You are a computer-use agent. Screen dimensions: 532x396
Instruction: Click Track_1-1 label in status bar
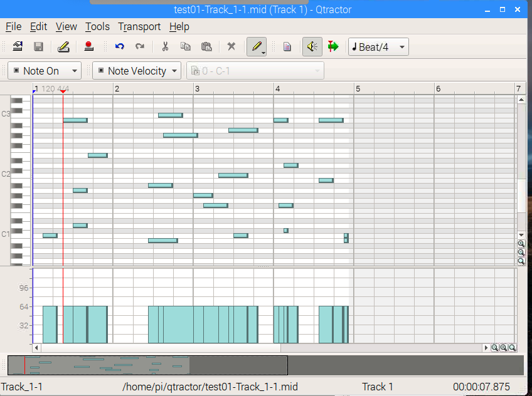pyautogui.click(x=22, y=387)
